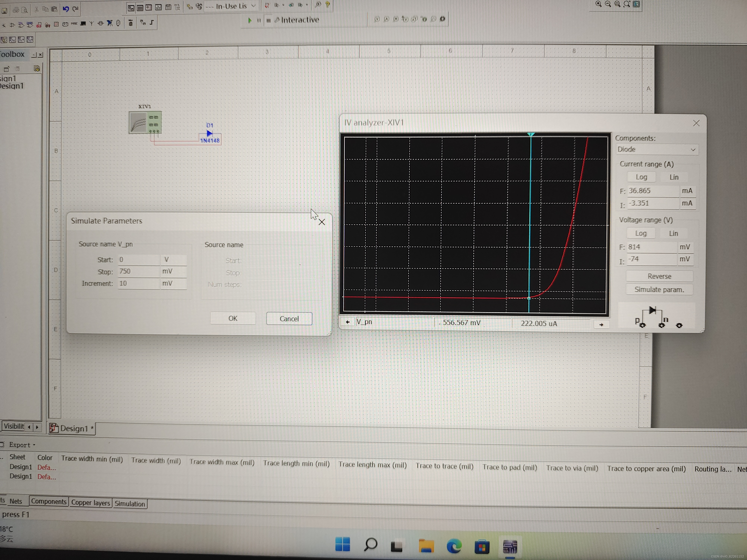Open the MISC component group
This screenshot has width=747, height=560.
point(74,24)
